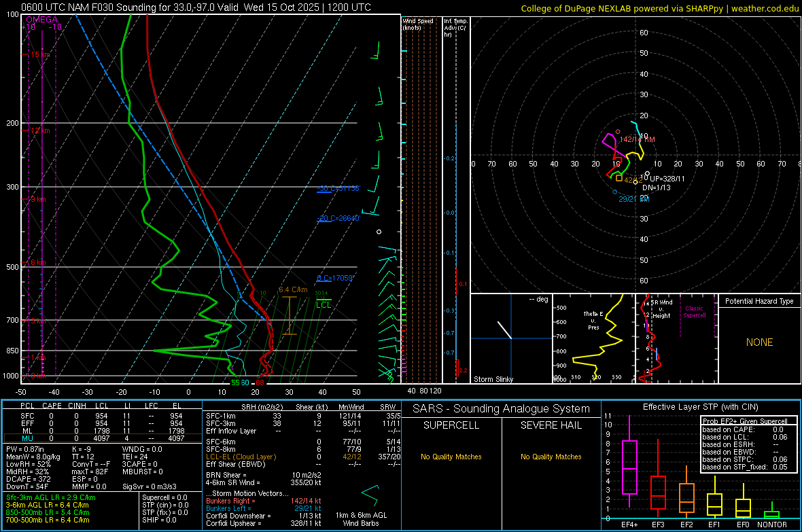This screenshot has height=532, width=802.
Task: Click the NAM F030 Sounding title text
Action: point(196,7)
